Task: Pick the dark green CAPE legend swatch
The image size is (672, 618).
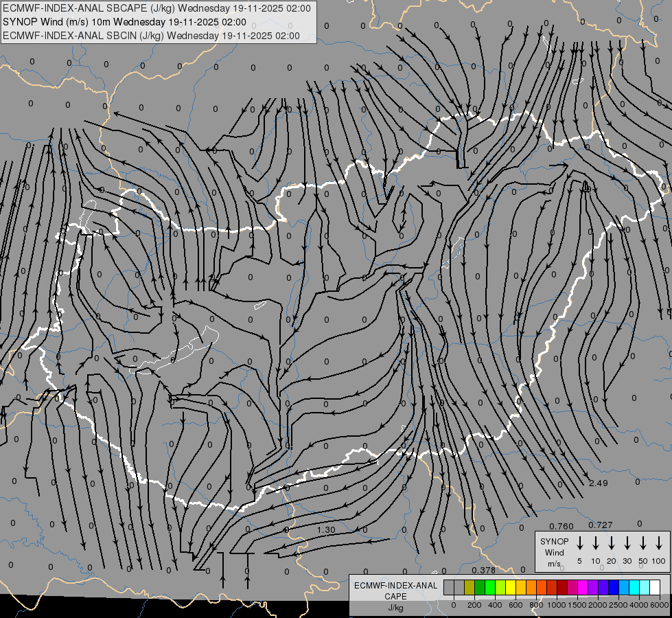Action: (480, 587)
